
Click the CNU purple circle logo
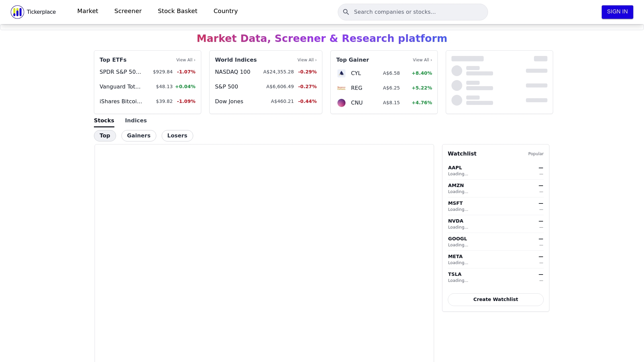(341, 103)
